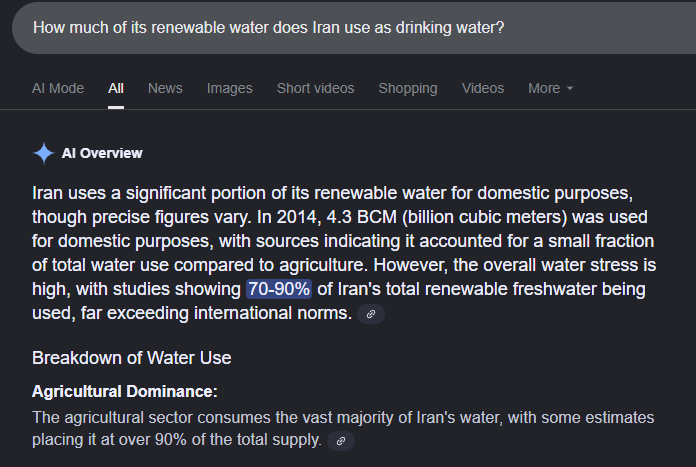Click the AI Overview heading label
Viewport: 696px width, 467px height.
coord(102,153)
